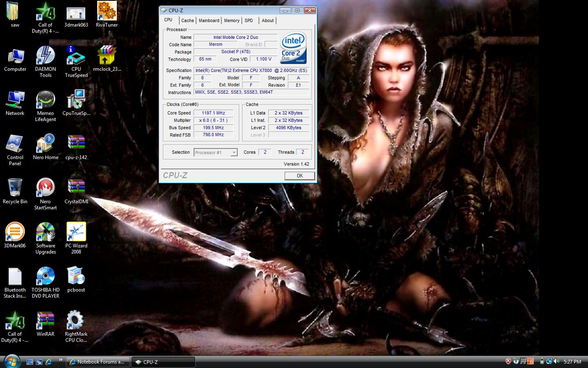
Task: Open the Memory tab in CPU-Z
Action: [x=232, y=20]
